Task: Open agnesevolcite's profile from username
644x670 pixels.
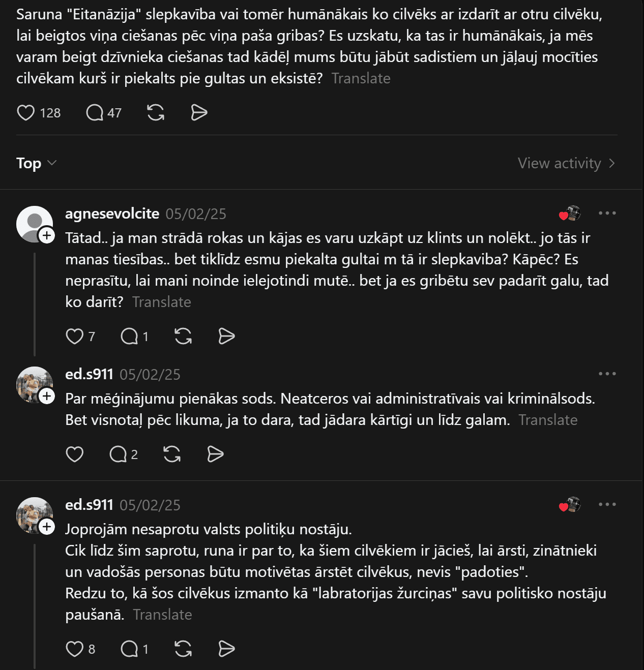Action: tap(112, 214)
